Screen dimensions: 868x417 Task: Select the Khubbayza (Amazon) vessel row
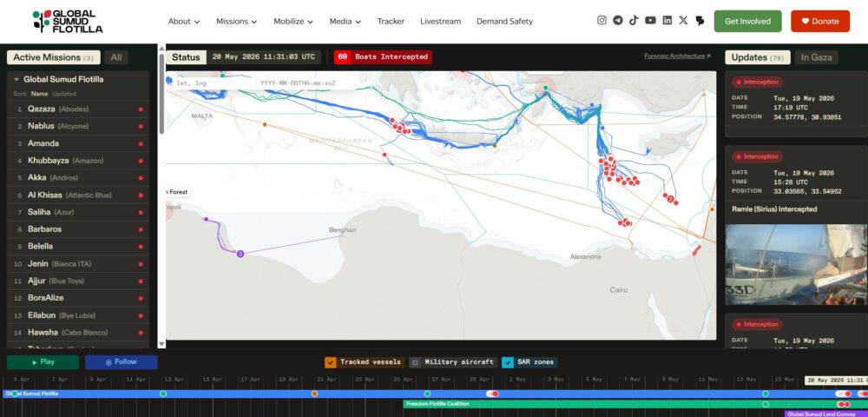tap(78, 161)
